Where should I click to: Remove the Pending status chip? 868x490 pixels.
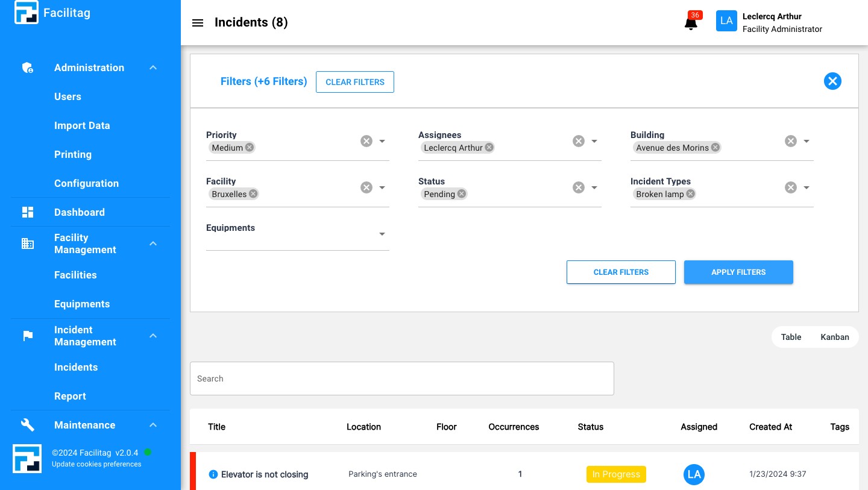click(x=461, y=194)
